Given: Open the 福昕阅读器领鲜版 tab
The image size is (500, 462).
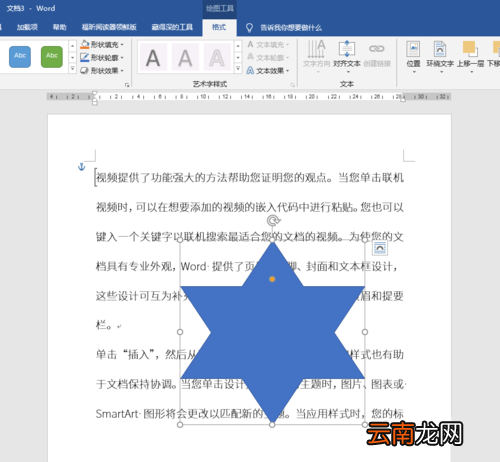Looking at the screenshot, I should coord(109,27).
